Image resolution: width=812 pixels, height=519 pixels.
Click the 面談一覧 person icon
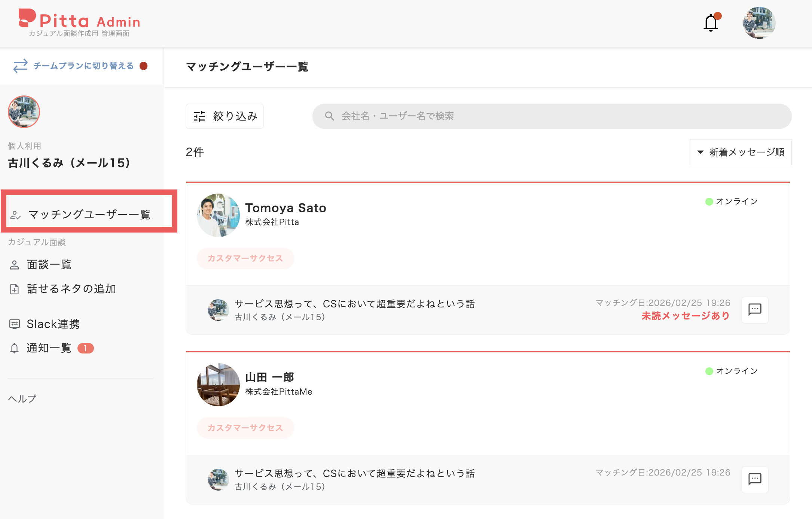pyautogui.click(x=14, y=264)
